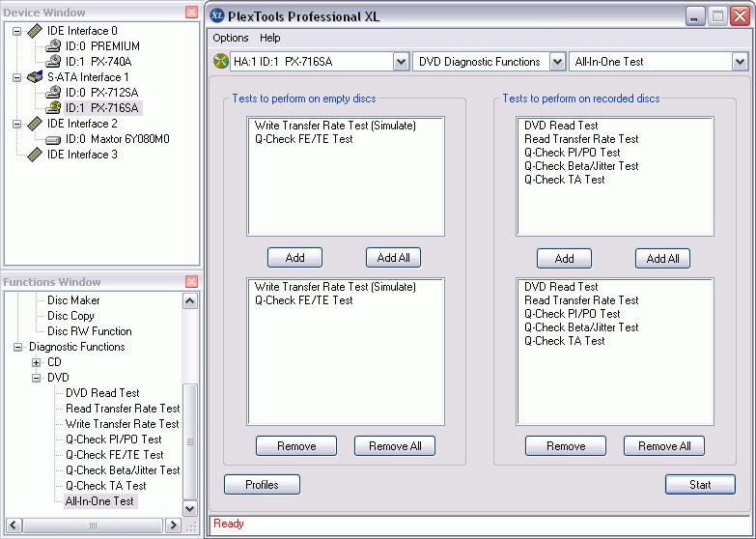Select Q-Check TA Test in Functions tree

coord(105,486)
